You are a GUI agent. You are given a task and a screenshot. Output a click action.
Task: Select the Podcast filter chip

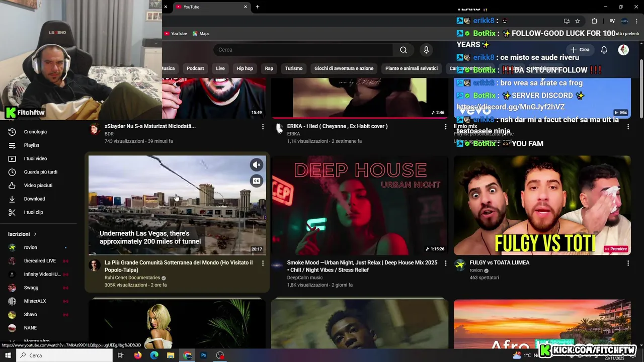pos(195,68)
